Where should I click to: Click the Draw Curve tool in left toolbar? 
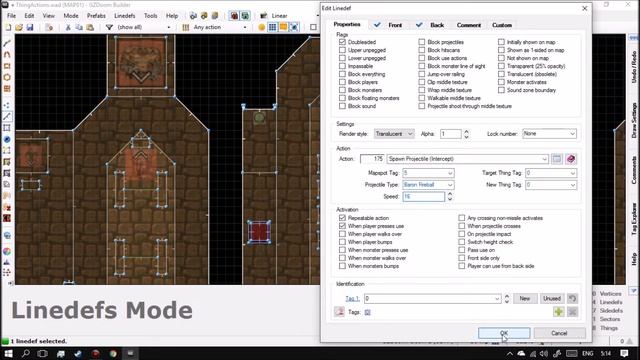tap(7, 54)
